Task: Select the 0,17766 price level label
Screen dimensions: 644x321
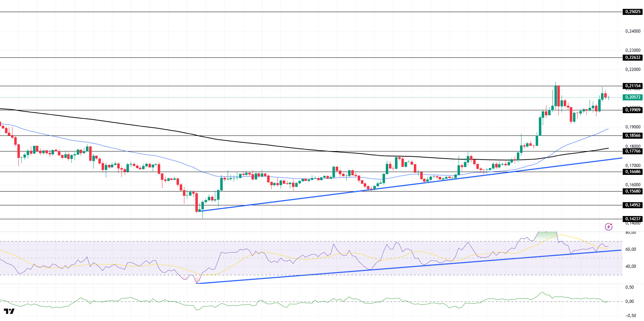Action: pyautogui.click(x=633, y=151)
